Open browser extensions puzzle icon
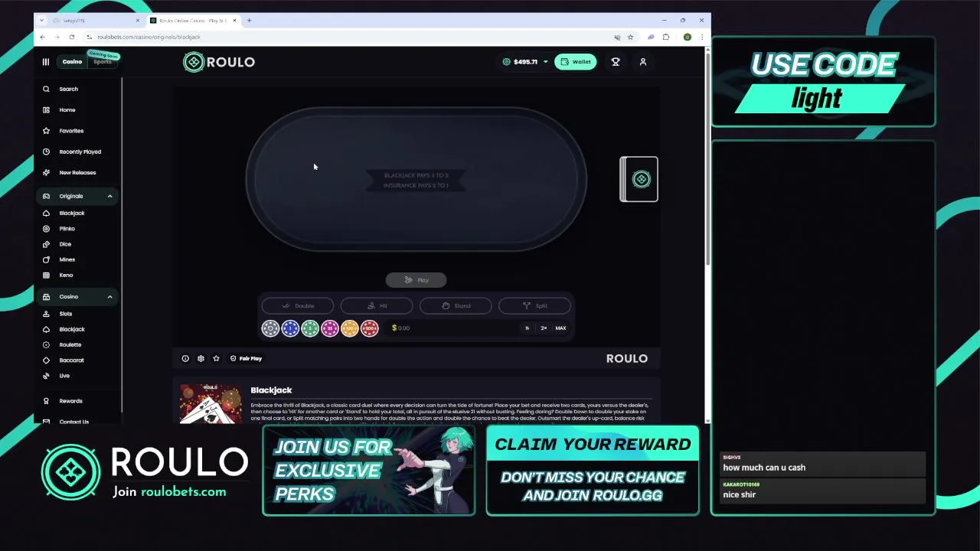 (x=666, y=37)
